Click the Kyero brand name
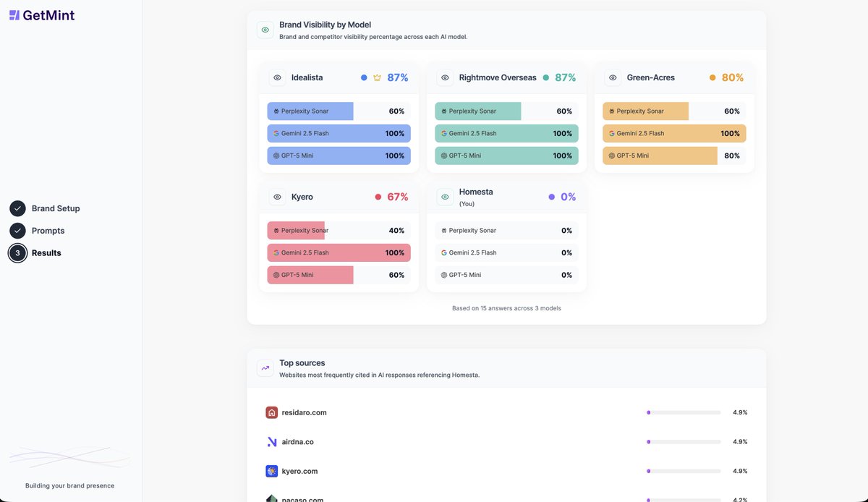This screenshot has width=868, height=502. pos(302,197)
